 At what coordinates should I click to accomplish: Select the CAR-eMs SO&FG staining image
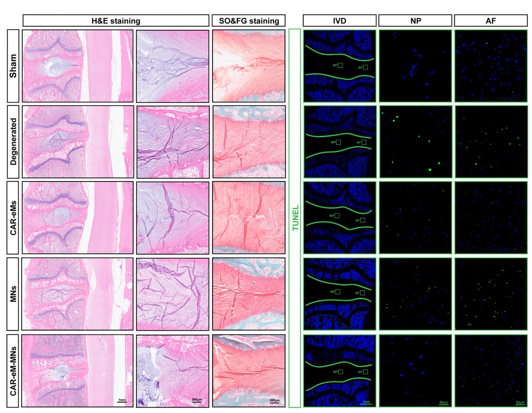(x=249, y=218)
